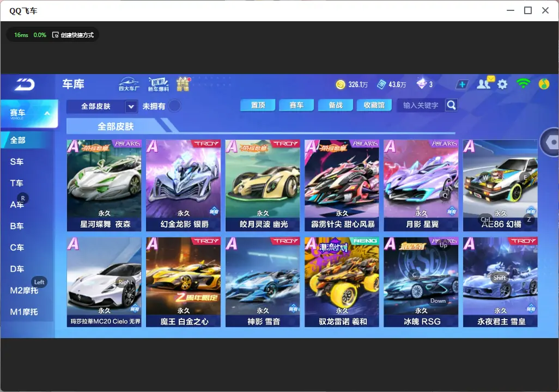Open the 新车爆料 news icon

click(x=159, y=84)
